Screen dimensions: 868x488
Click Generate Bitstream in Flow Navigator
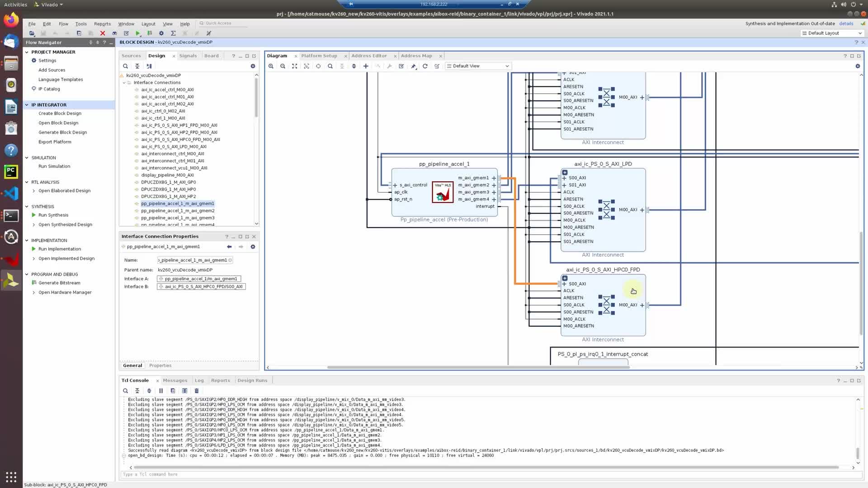click(x=59, y=283)
